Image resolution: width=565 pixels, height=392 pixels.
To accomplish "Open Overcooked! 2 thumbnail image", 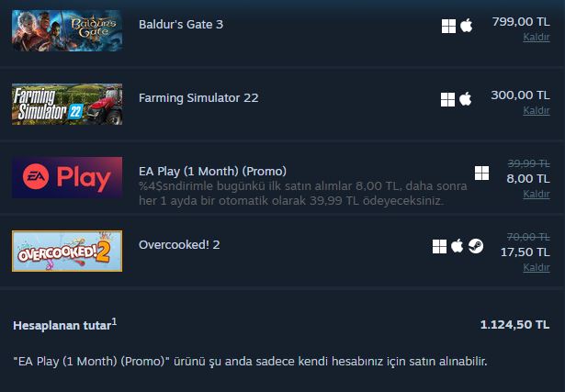I will click(x=67, y=251).
